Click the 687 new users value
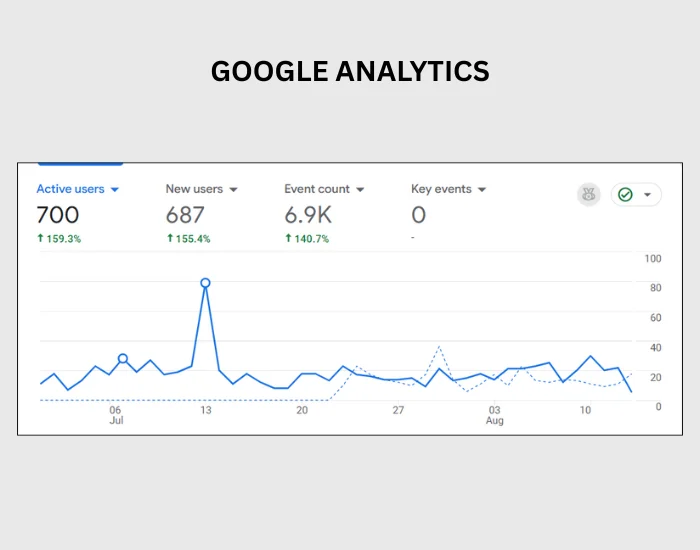Screen dimensions: 700x550 coord(185,215)
